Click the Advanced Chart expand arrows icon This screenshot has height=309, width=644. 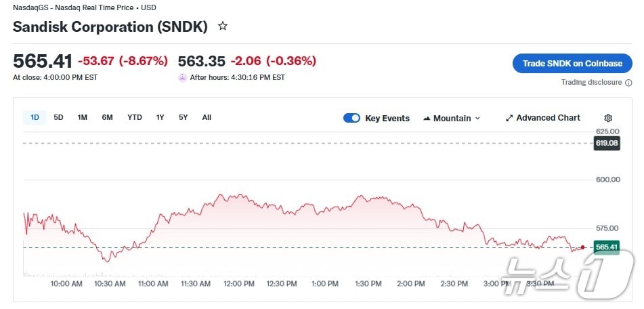click(509, 118)
